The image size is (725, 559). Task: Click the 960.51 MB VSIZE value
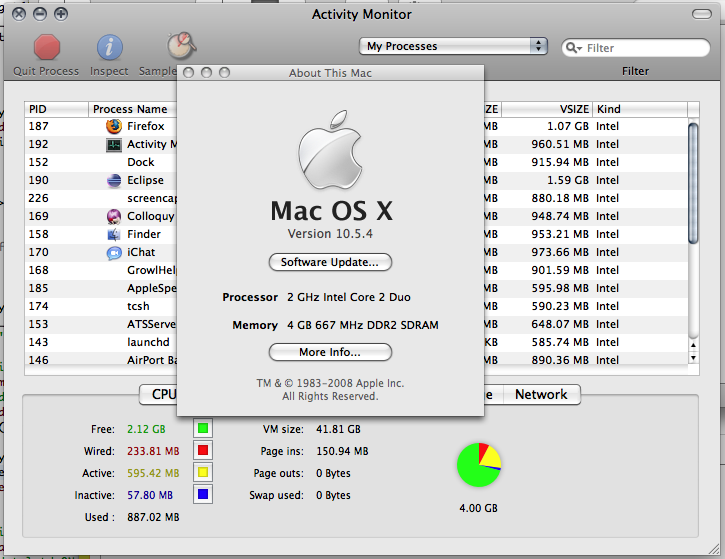[560, 144]
